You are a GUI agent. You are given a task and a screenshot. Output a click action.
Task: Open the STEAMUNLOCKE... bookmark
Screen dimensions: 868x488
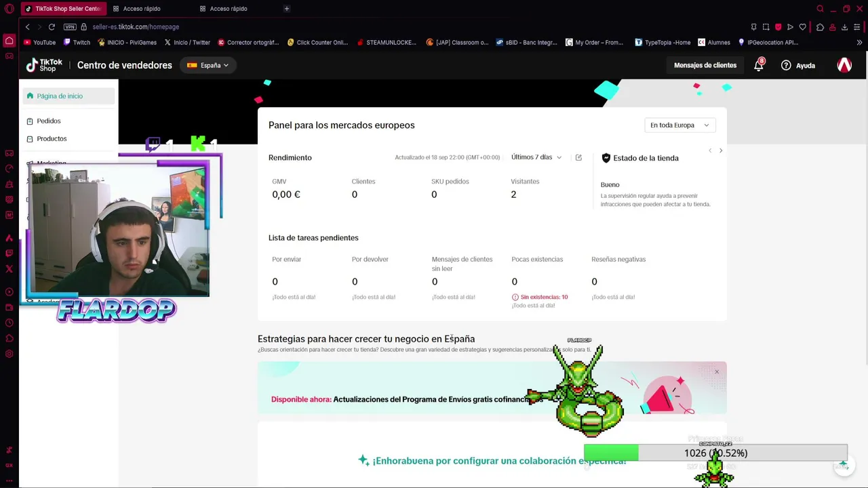tap(387, 42)
